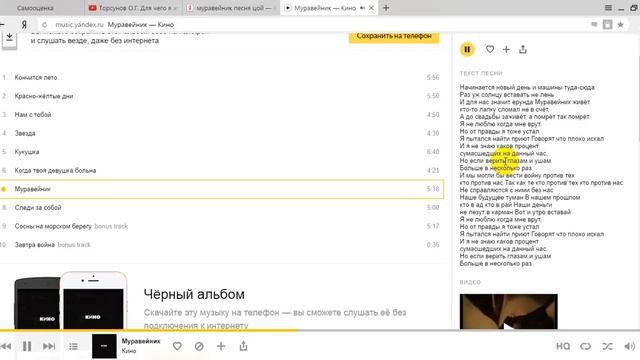The height and width of the screenshot is (360, 640).
Task: Open artist 'Кино' link in player bar
Action: [129, 351]
